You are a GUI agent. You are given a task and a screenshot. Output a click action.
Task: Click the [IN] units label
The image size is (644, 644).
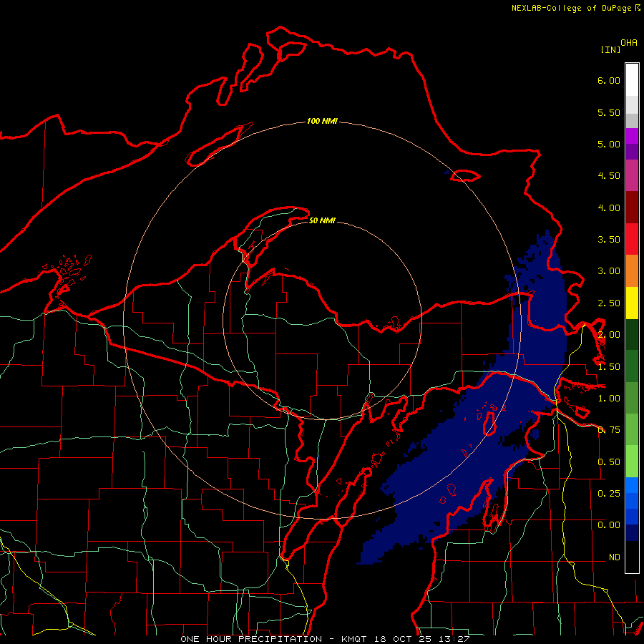610,49
